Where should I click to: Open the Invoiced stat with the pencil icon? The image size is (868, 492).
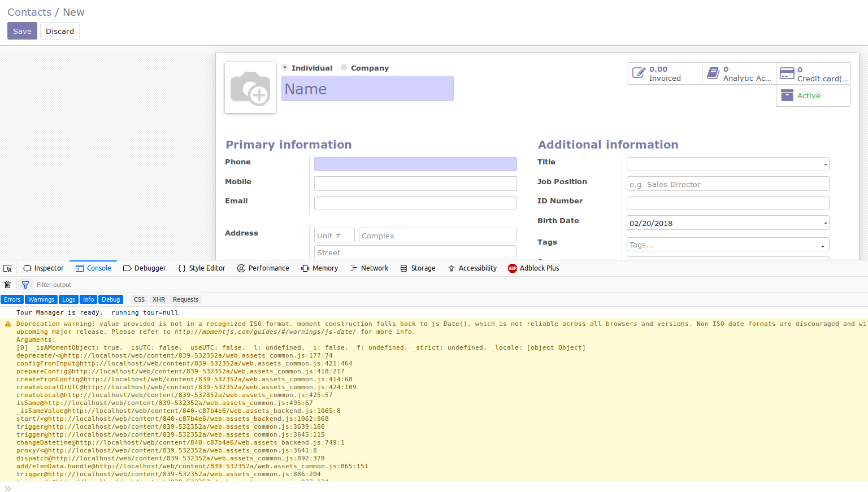pos(639,73)
